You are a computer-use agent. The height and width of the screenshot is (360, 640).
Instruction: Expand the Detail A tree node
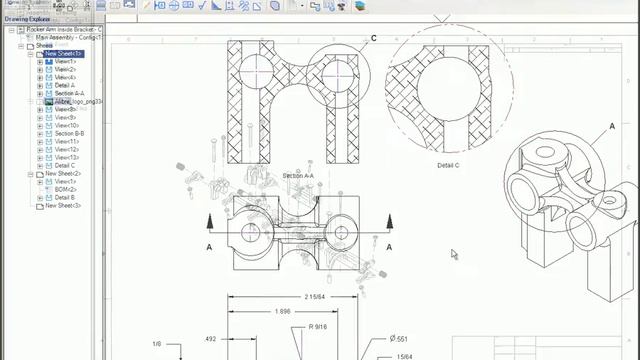click(40, 86)
